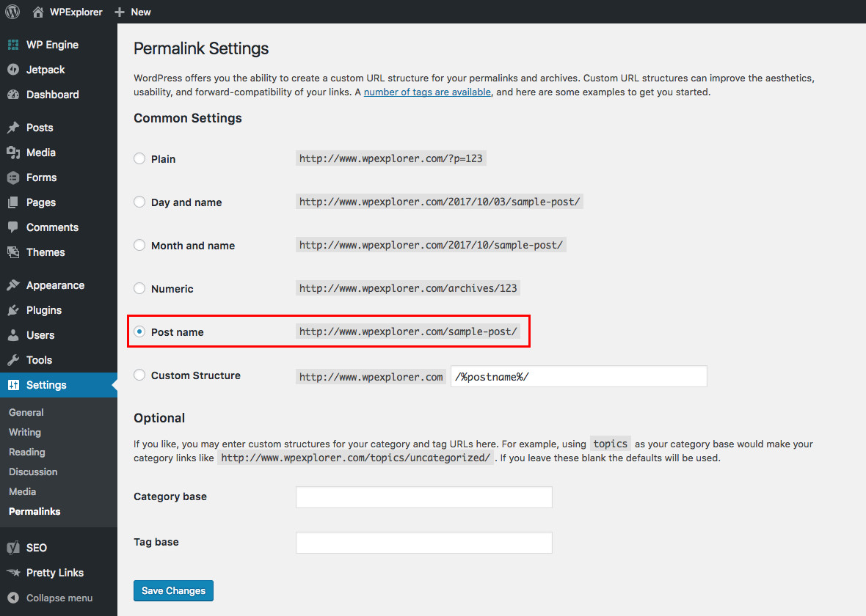
Task: Open the Comments section
Action: pos(49,227)
